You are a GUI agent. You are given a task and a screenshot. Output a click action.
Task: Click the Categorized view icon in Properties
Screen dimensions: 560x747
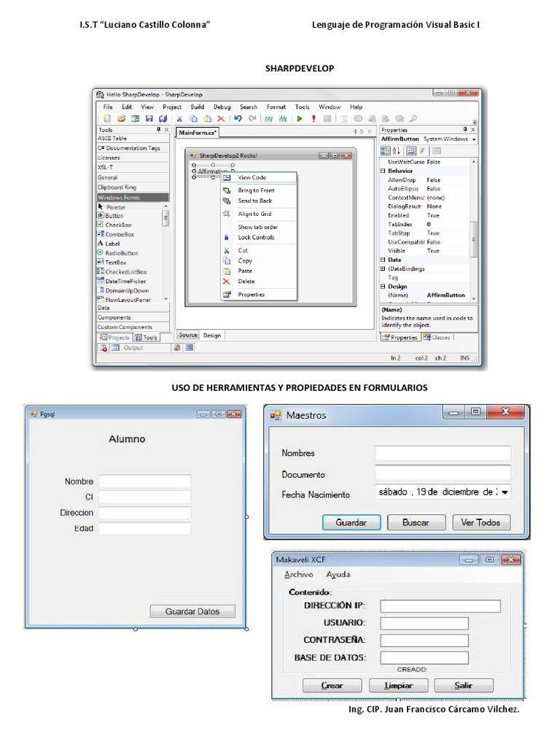(385, 150)
